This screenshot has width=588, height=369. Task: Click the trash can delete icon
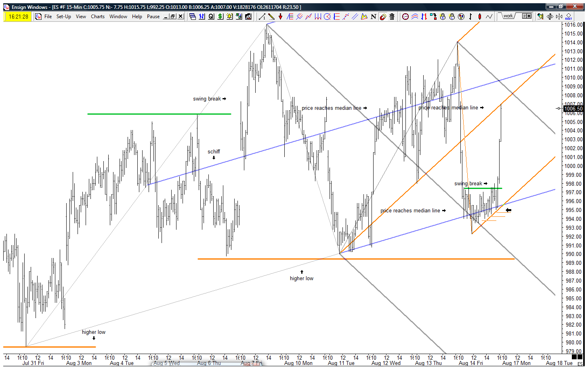pos(392,17)
